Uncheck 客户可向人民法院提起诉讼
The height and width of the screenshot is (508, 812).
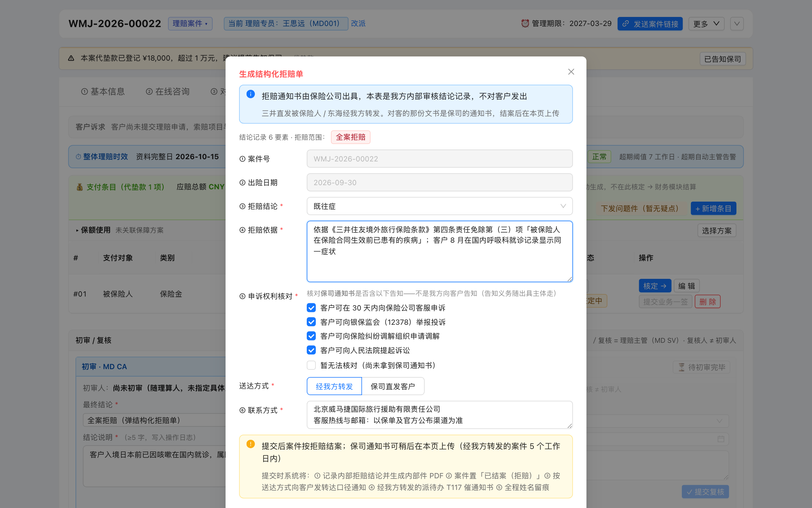(x=311, y=350)
